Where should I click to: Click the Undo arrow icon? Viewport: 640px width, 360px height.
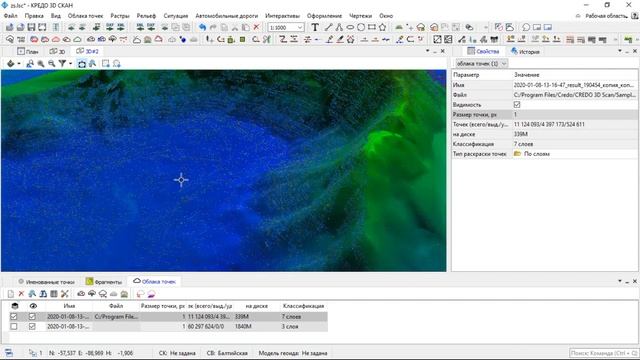point(202,27)
